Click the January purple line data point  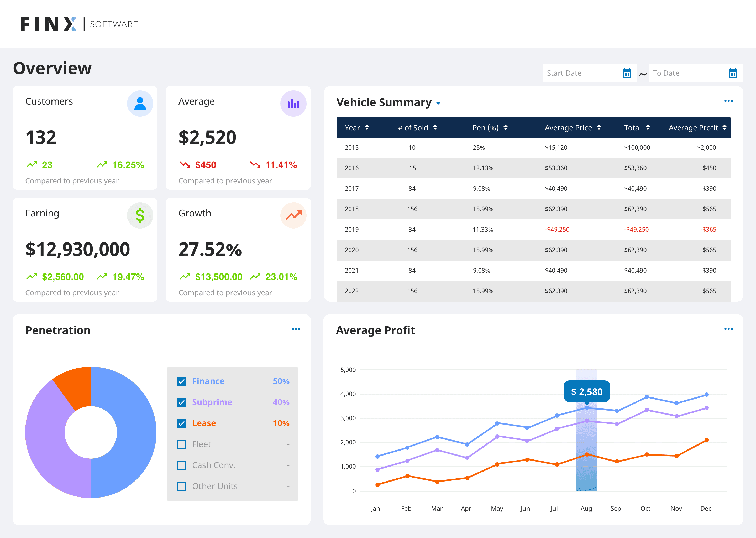coord(378,469)
